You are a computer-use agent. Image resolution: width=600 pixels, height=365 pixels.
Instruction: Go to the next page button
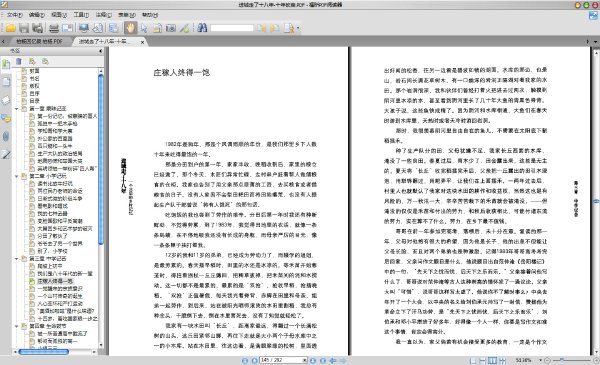[x=313, y=360]
